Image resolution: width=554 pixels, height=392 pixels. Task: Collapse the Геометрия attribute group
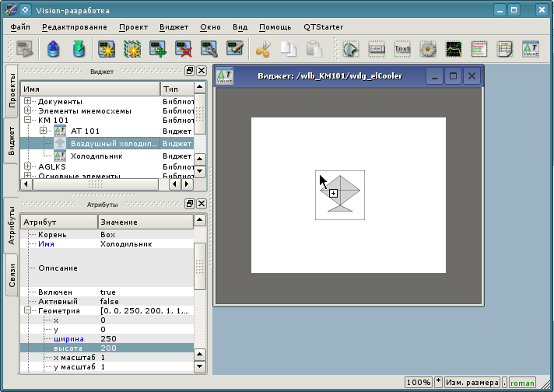(28, 310)
